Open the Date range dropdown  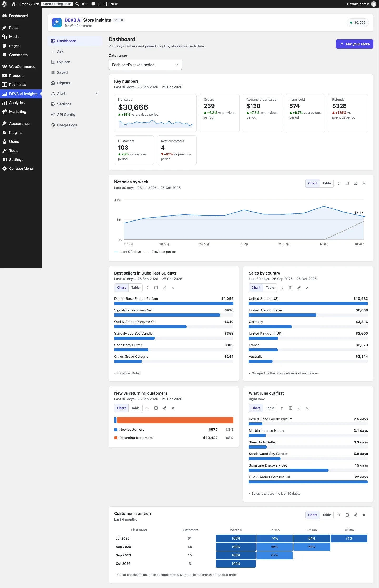pos(146,65)
